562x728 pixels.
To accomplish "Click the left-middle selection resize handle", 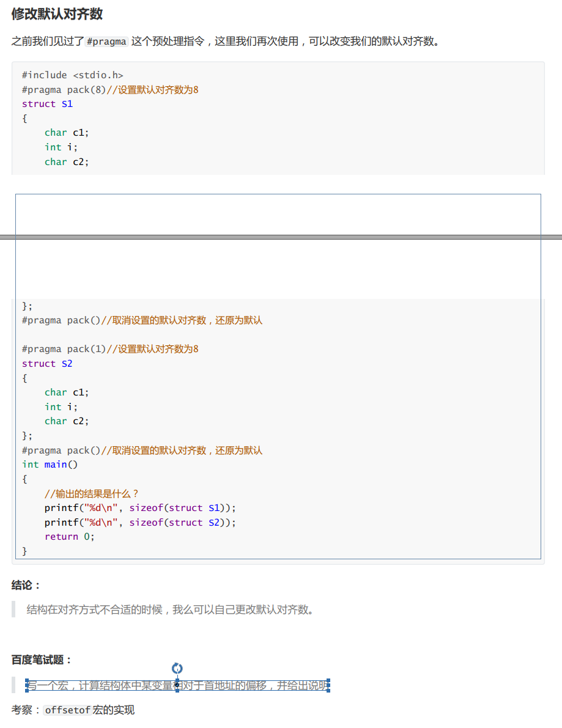I will click(x=26, y=685).
